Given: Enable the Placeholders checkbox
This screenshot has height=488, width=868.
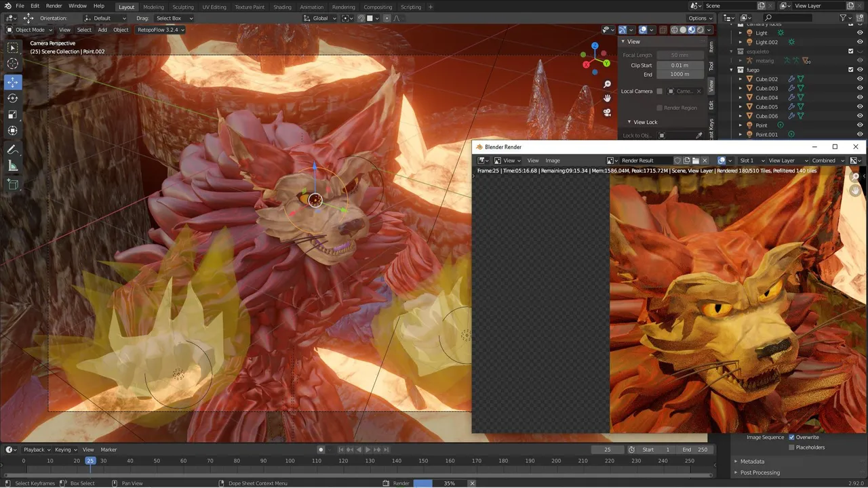Looking at the screenshot, I should click(x=791, y=447).
